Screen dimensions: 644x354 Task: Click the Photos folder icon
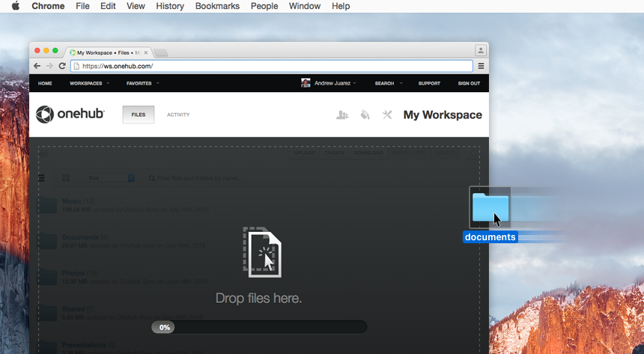click(48, 277)
